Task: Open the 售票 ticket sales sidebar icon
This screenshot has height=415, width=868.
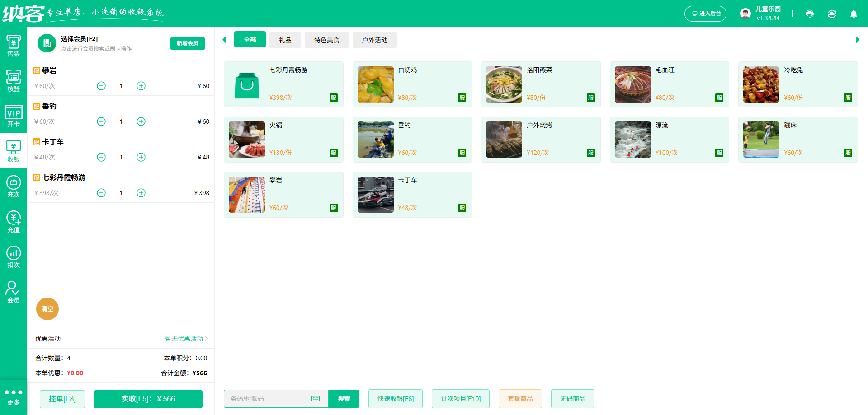Action: 14,46
